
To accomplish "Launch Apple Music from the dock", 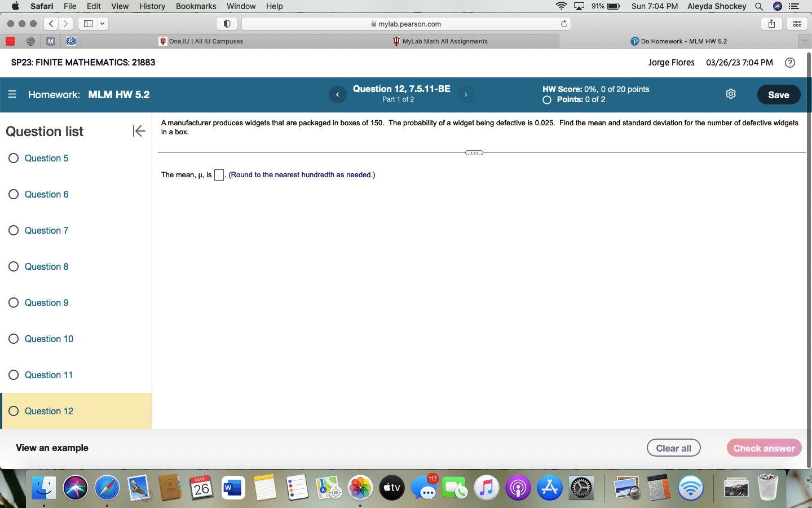I will (486, 488).
